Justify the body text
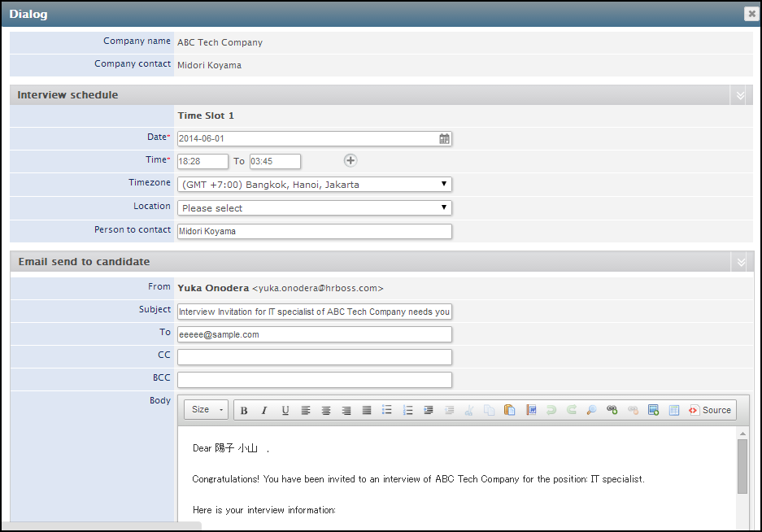Viewport: 762px width, 532px height. pos(367,411)
